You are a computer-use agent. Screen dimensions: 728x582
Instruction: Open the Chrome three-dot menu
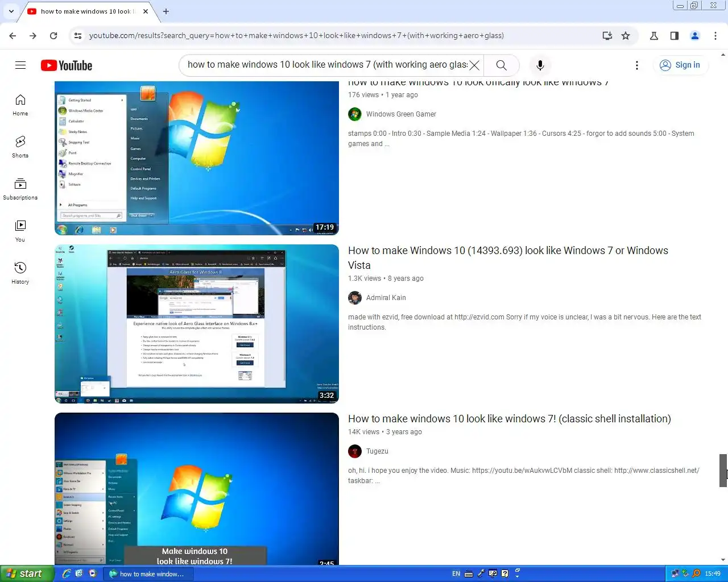click(715, 36)
